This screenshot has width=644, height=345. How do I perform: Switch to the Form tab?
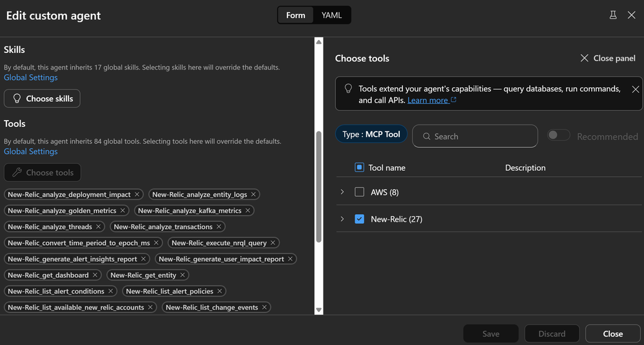click(296, 15)
